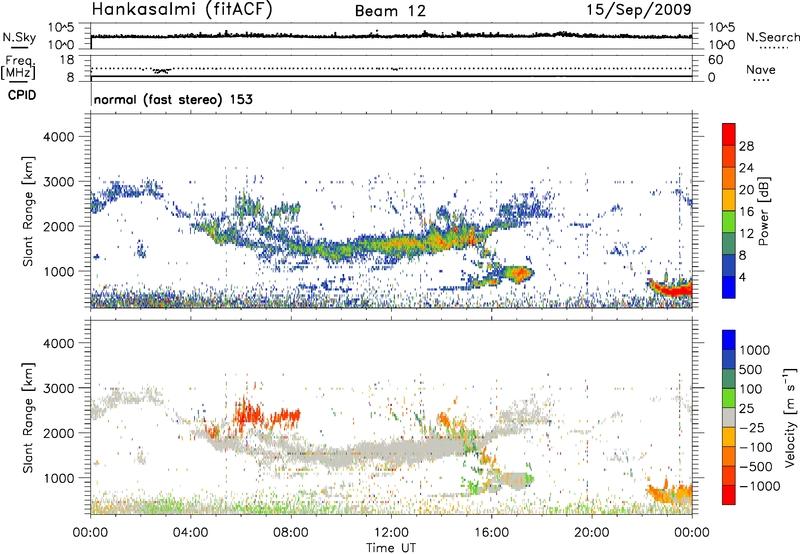The width and height of the screenshot is (800, 554).
Task: Click the '04:00' time axis tick label
Action: coord(190,533)
